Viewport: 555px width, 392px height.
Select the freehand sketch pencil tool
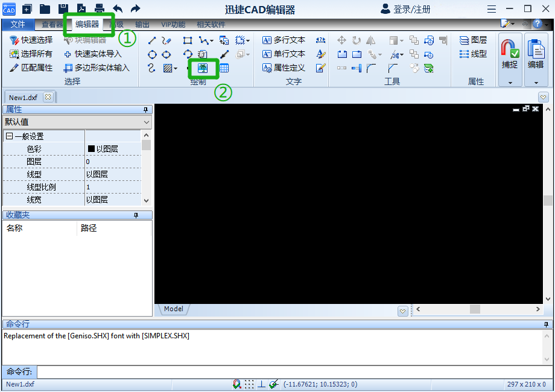tap(166, 40)
